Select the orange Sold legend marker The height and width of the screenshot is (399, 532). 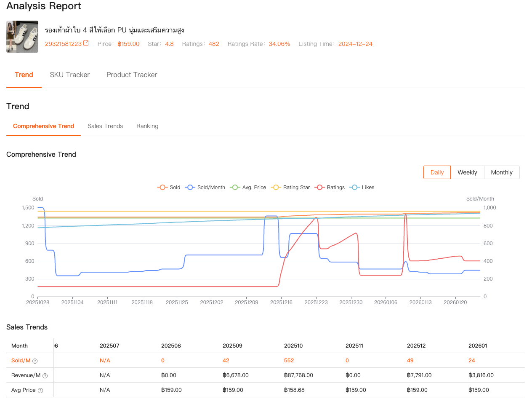tap(162, 187)
